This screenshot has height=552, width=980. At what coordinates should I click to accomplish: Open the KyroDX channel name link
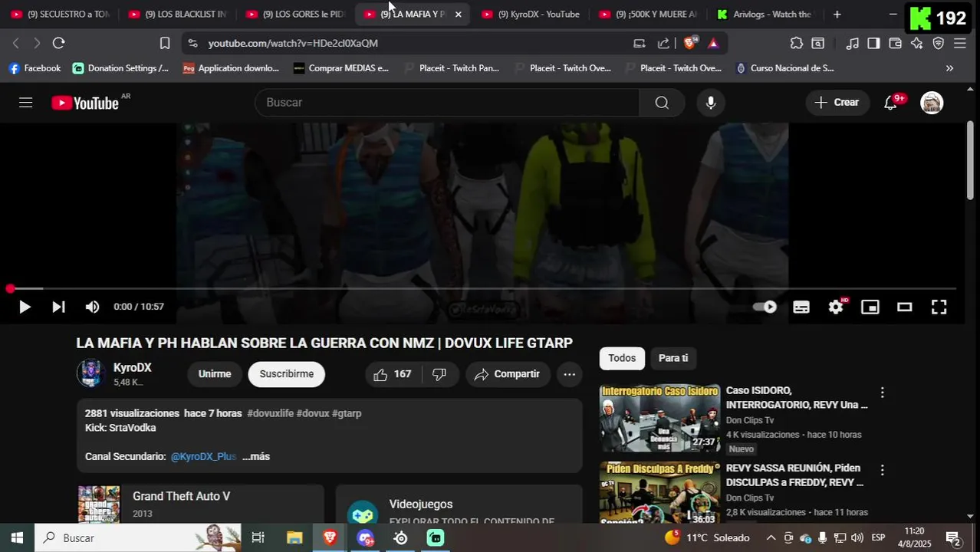[x=133, y=367]
